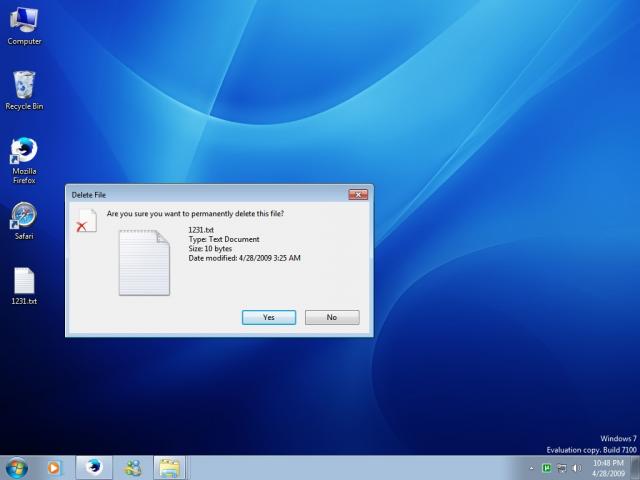640x480 pixels.
Task: Click the taskbar clock showing 10:48 PM
Action: click(608, 467)
